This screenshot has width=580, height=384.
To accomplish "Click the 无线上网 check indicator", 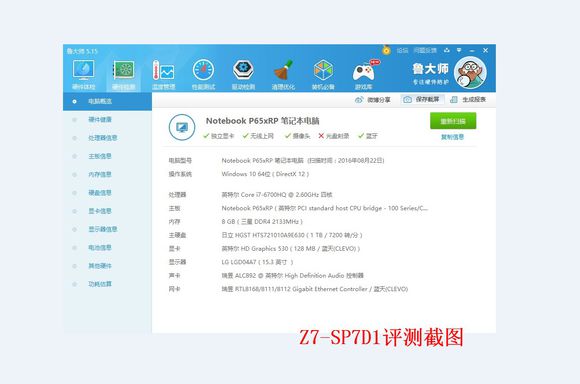I will 258,136.
